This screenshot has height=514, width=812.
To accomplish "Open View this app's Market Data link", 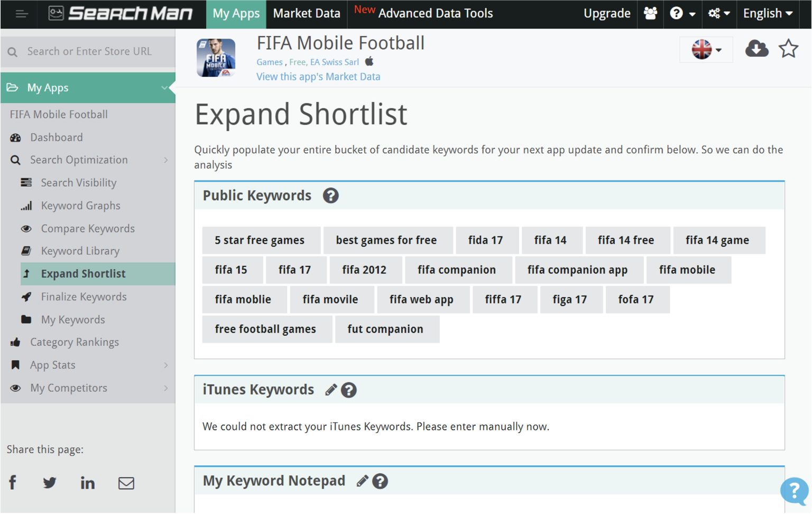I will [318, 77].
